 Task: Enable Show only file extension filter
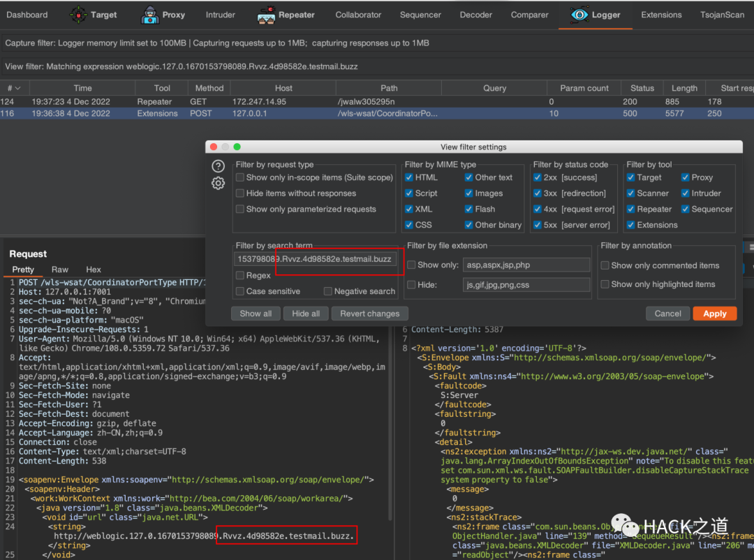[412, 265]
